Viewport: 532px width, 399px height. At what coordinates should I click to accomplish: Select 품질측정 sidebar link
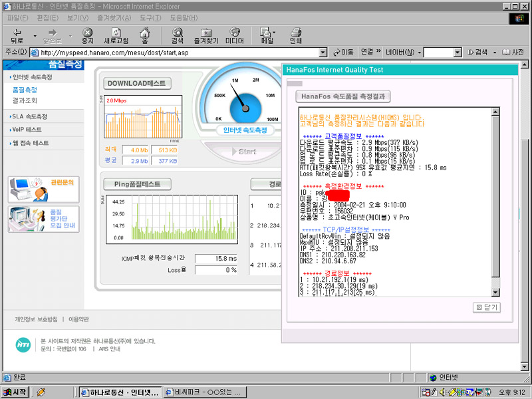coord(25,90)
